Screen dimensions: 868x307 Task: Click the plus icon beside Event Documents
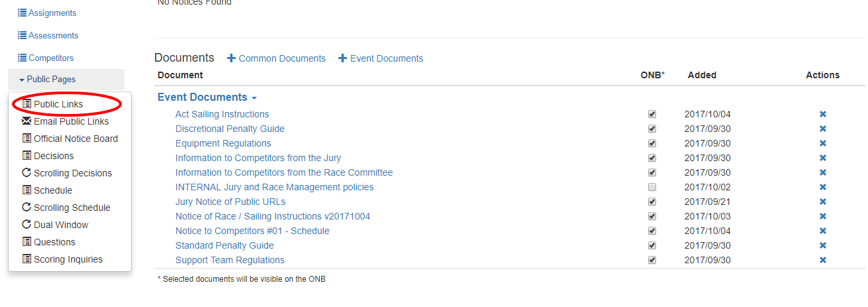(x=342, y=58)
